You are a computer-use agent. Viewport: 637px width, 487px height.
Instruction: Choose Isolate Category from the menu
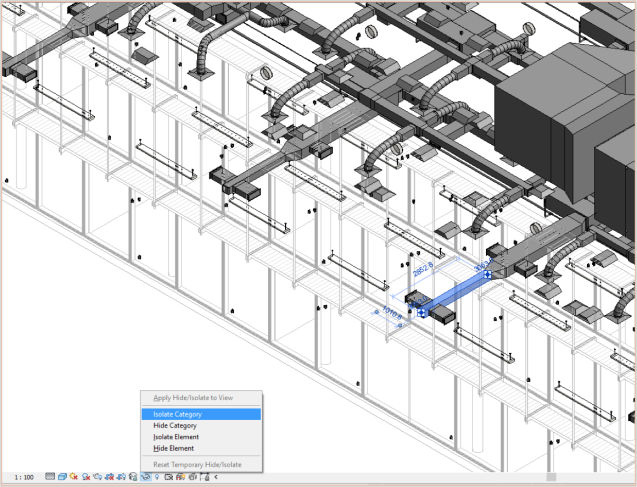(x=201, y=414)
